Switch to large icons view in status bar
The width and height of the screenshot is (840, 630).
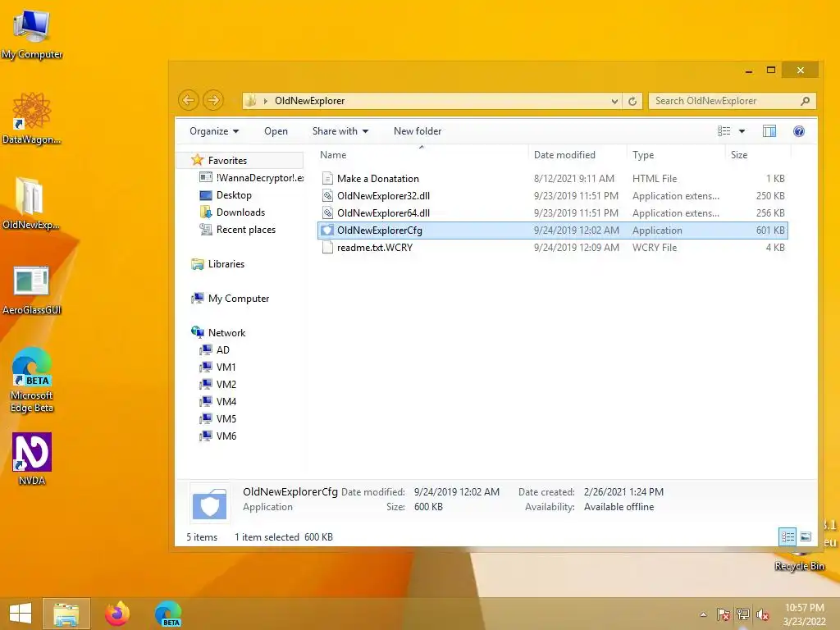tap(806, 536)
